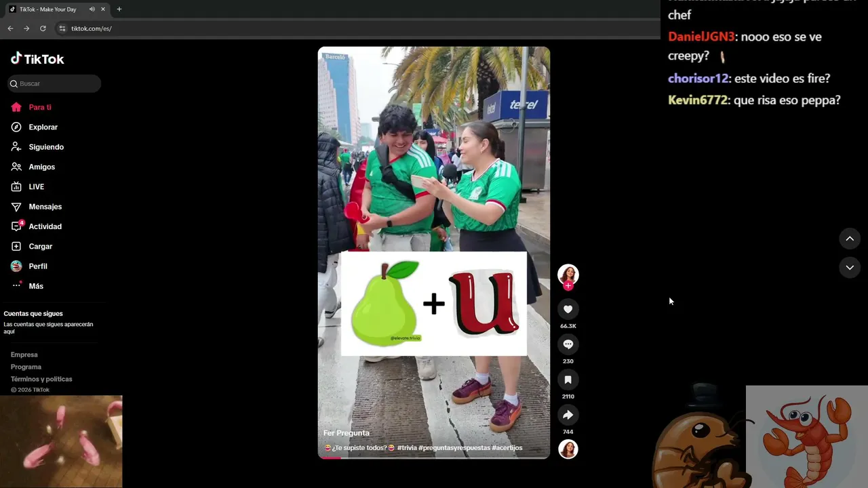Screen dimensions: 868x488
Task: Save the video with the bookmark icon
Action: point(568,380)
